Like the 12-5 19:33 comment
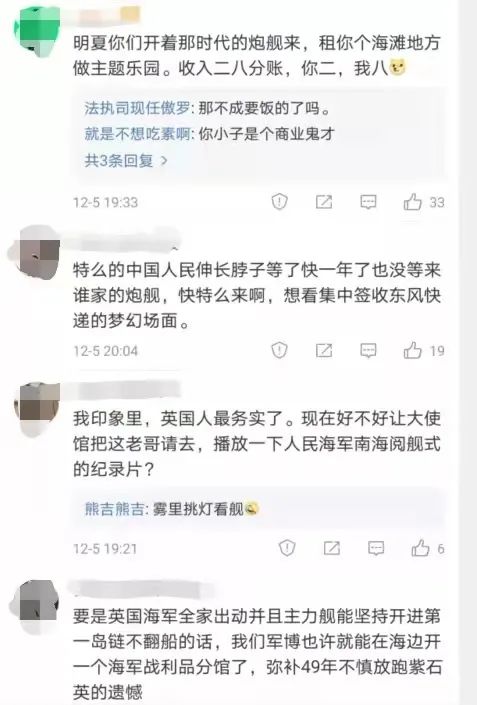Viewport: 477px width, 705px height. pos(412,202)
